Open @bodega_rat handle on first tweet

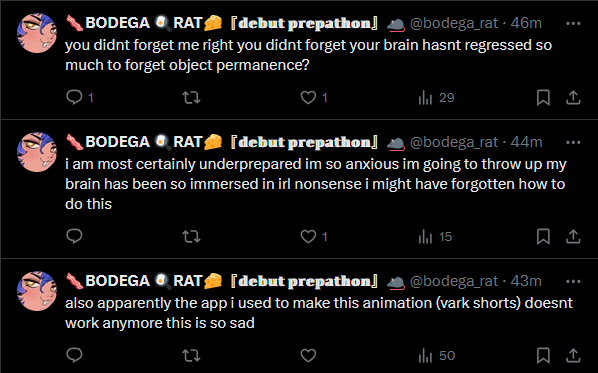pyautogui.click(x=453, y=23)
